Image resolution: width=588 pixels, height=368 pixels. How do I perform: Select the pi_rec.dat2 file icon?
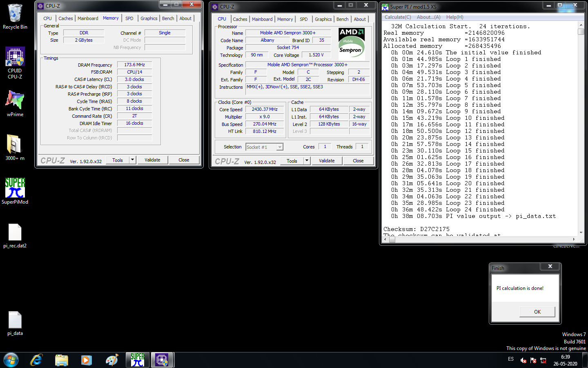(15, 236)
